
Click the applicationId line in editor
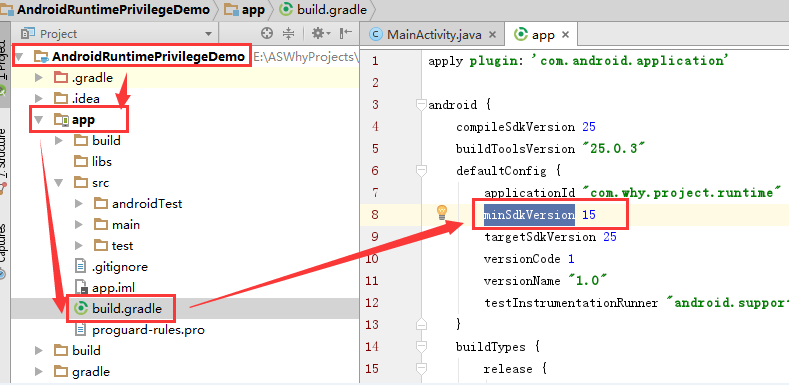click(632, 193)
